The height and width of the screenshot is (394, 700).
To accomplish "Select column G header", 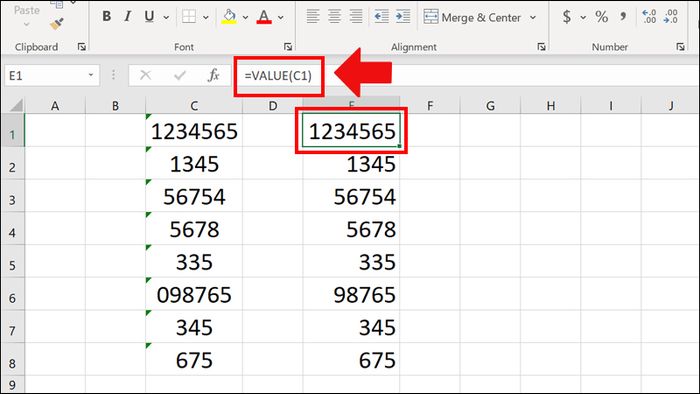I will click(x=490, y=106).
